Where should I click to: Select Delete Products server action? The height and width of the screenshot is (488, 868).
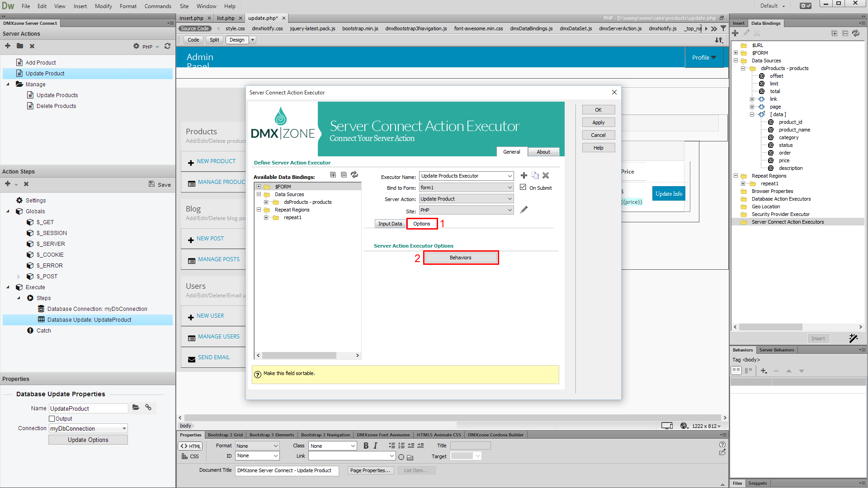[56, 106]
